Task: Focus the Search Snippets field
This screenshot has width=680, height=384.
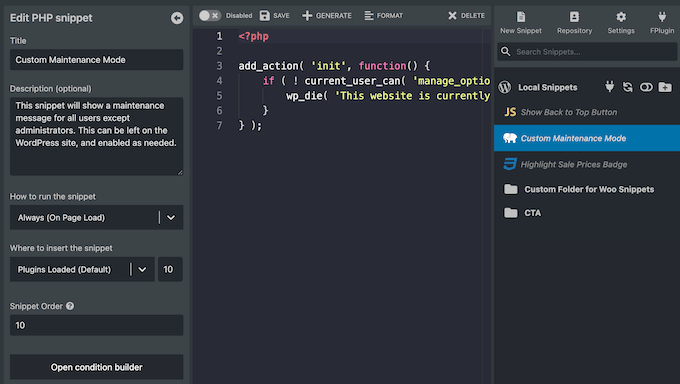Action: pyautogui.click(x=587, y=52)
